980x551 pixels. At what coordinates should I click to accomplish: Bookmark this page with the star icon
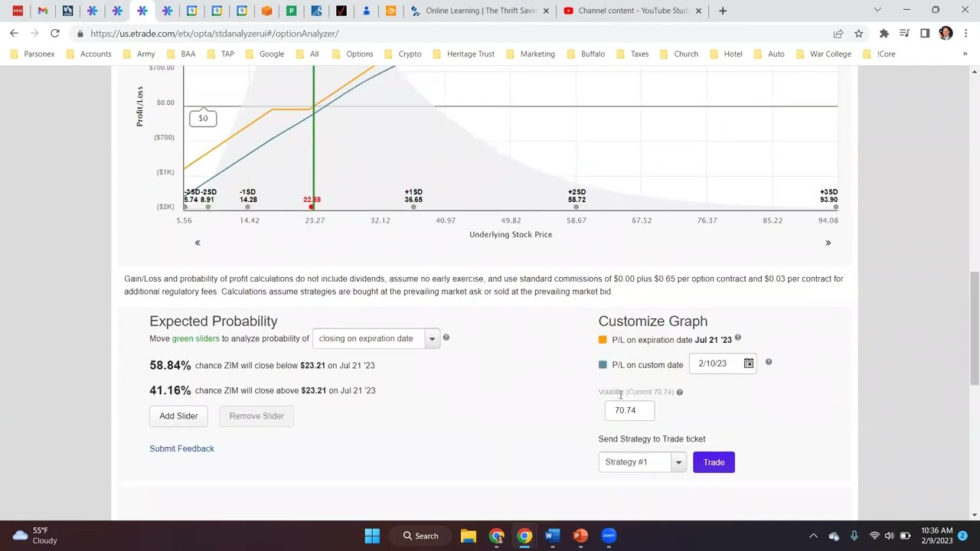click(x=858, y=34)
